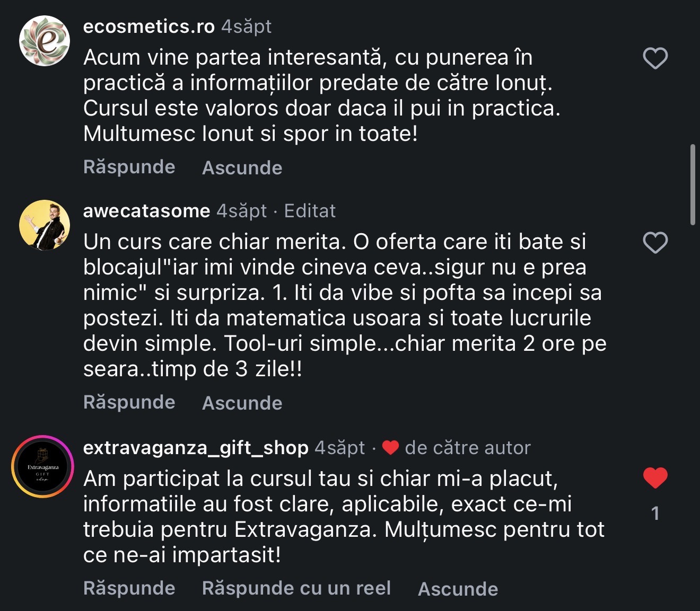Like the awecatasome comment with heart
700x611 pixels.
(x=655, y=243)
